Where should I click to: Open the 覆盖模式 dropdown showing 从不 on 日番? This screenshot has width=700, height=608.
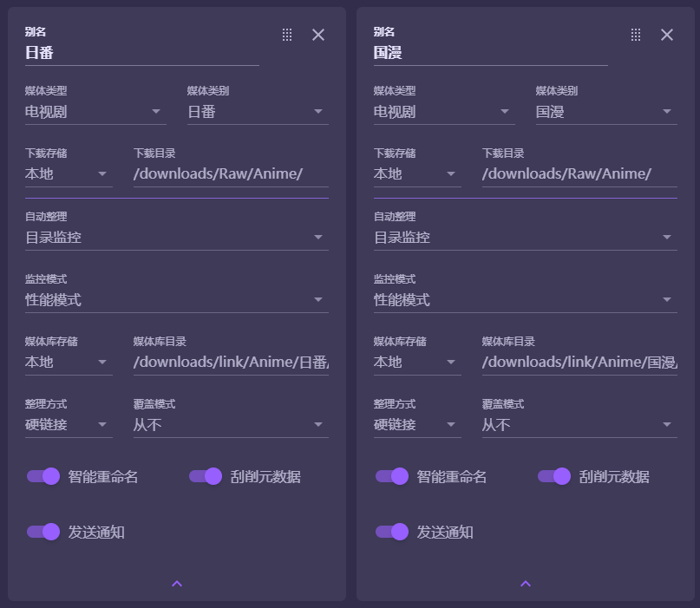(230, 424)
